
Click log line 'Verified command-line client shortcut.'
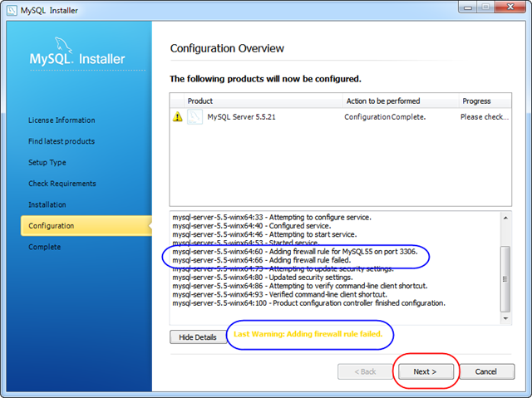coord(279,294)
